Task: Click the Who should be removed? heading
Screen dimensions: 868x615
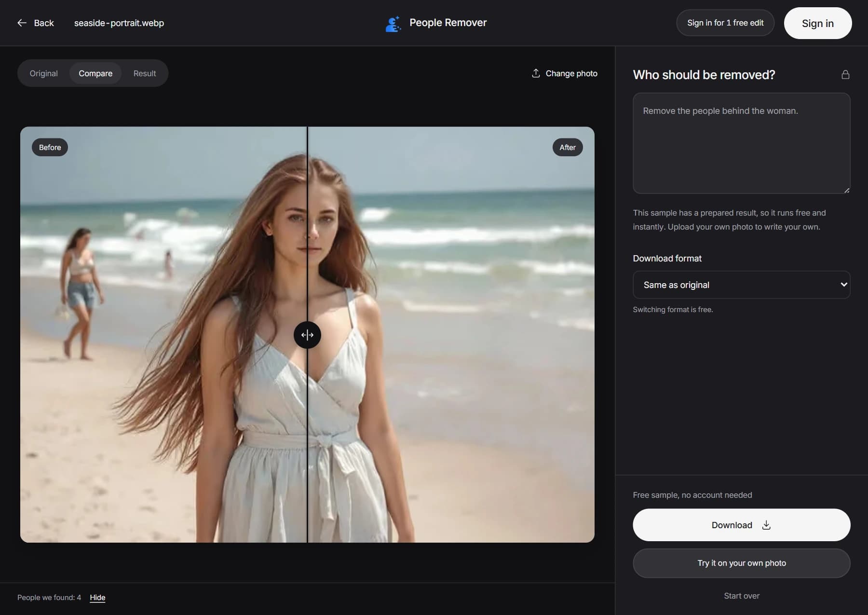Action: tap(704, 75)
